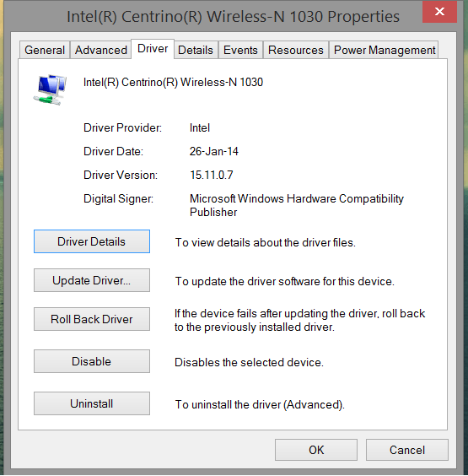468x476 pixels.
Task: Click Update Driver... button
Action: [x=92, y=280]
